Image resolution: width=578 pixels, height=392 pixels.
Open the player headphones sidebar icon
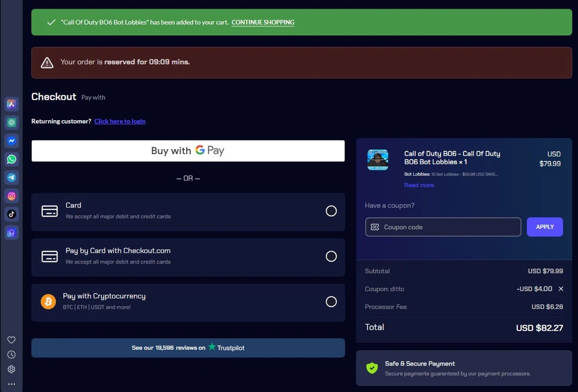pos(12,232)
